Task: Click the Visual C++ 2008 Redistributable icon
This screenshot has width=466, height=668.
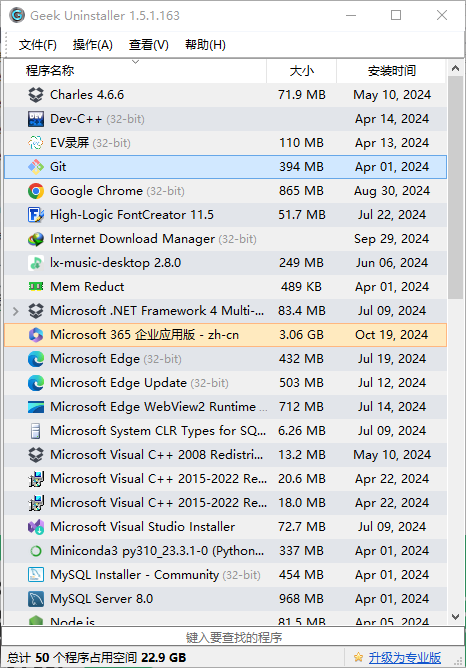Action: pyautogui.click(x=36, y=455)
